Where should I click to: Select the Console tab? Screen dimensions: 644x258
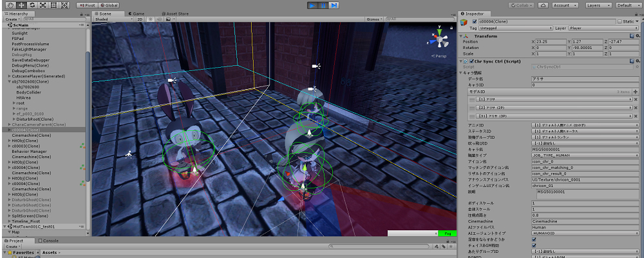pyautogui.click(x=49, y=241)
